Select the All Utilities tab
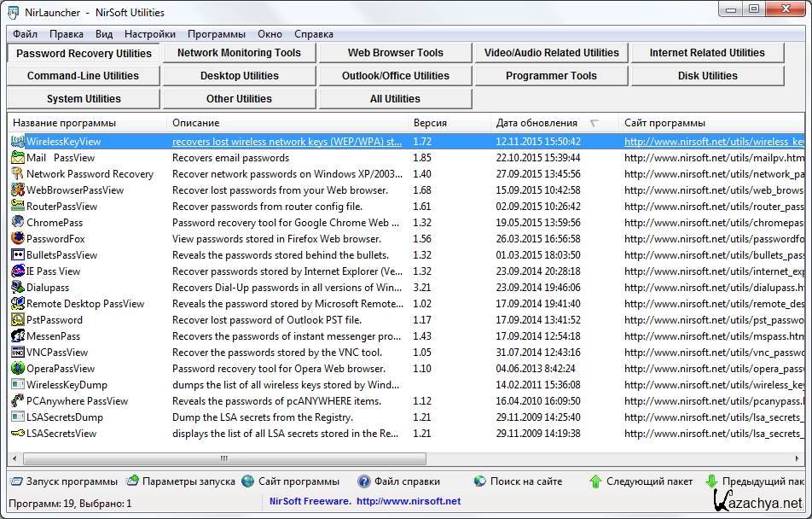Screen dimensions: 812x519 pyautogui.click(x=395, y=99)
